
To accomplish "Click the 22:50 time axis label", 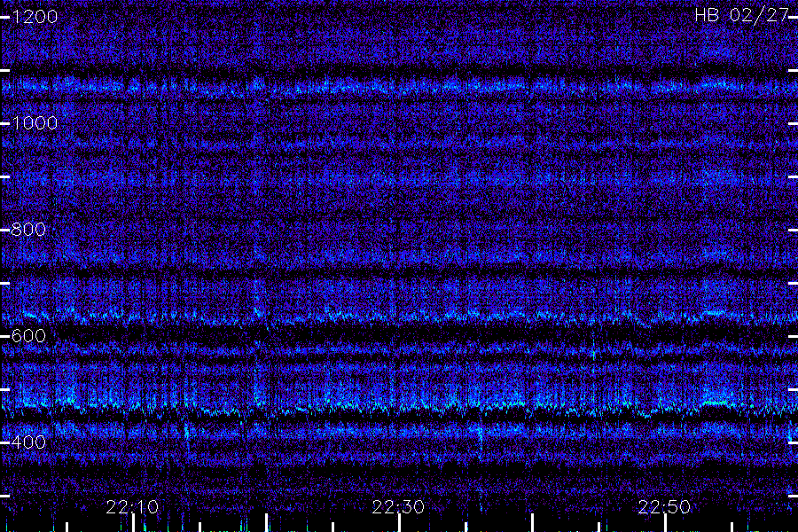I will point(665,507).
